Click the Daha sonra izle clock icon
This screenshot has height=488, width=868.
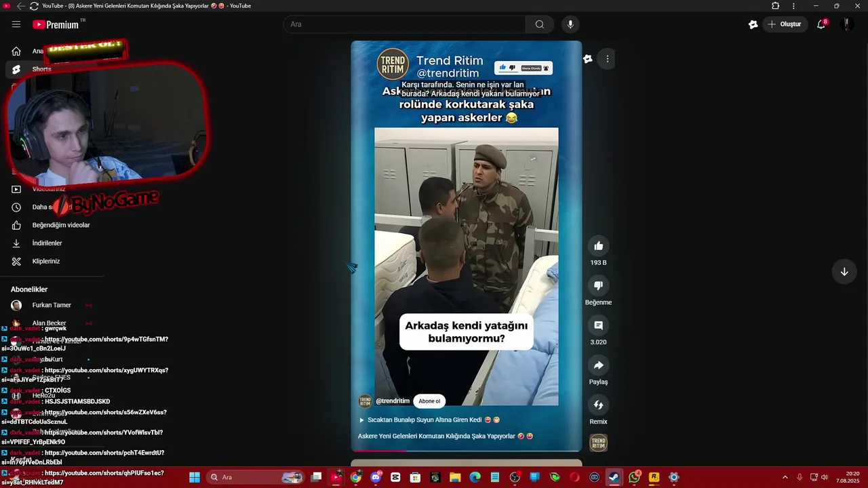(x=16, y=207)
